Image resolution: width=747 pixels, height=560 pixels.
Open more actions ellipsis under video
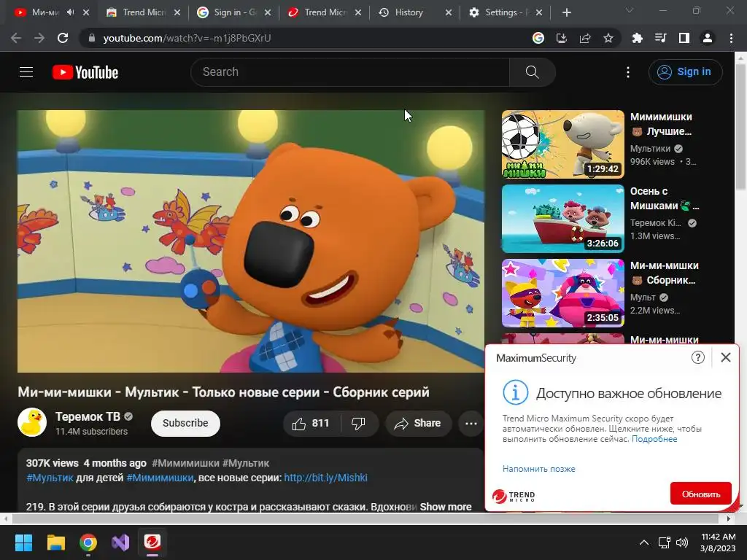(x=471, y=424)
